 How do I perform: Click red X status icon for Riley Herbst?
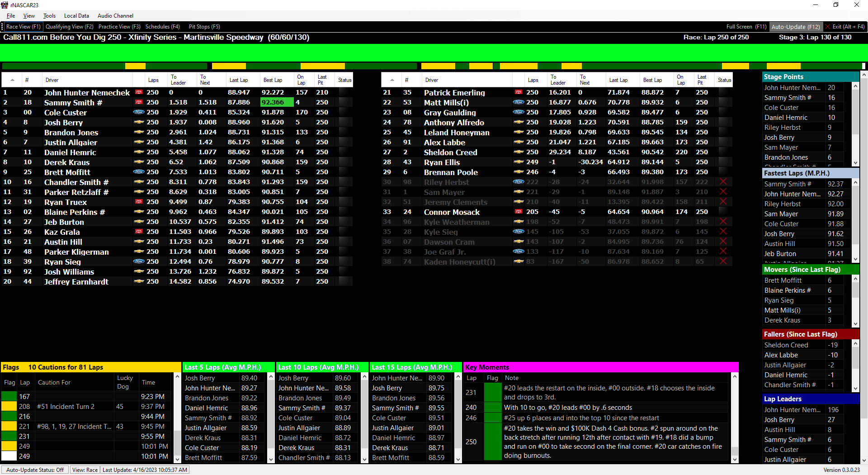(x=723, y=182)
